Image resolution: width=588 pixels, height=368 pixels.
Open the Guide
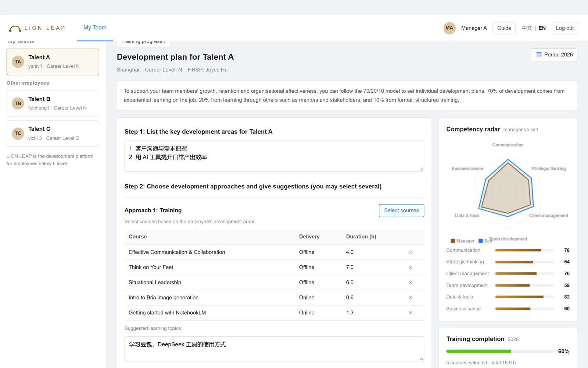[x=504, y=28]
